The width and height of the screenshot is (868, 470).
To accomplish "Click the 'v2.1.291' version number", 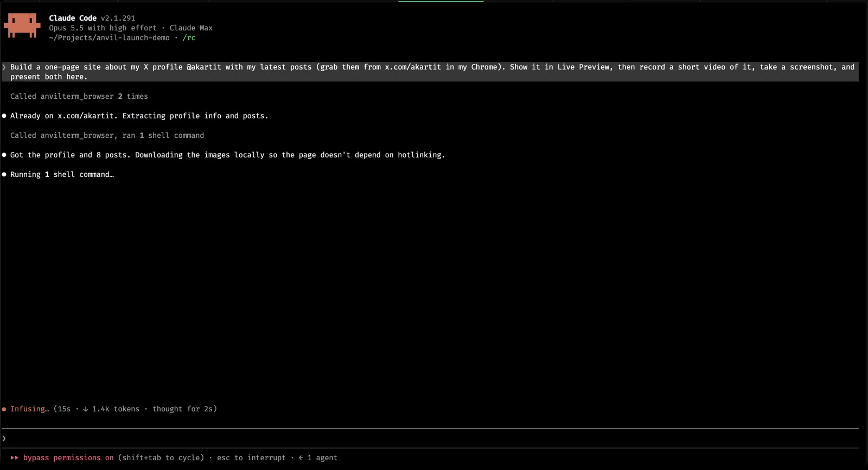I will (118, 18).
